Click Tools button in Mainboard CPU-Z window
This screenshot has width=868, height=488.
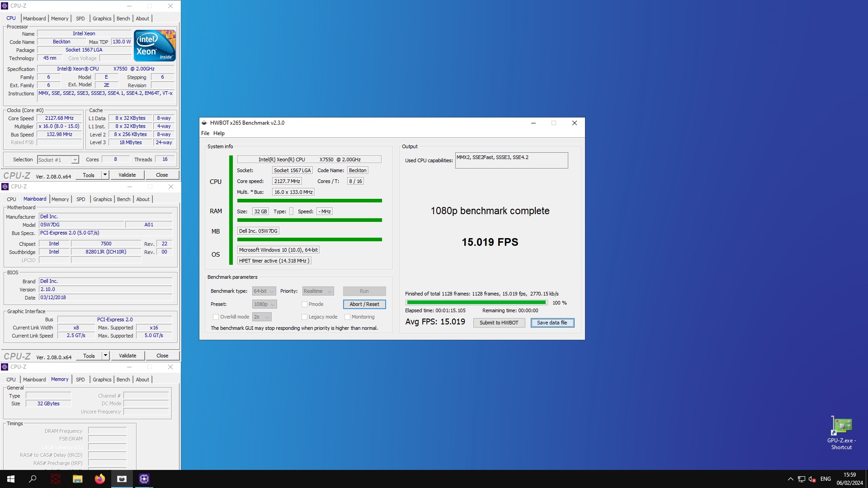click(89, 356)
